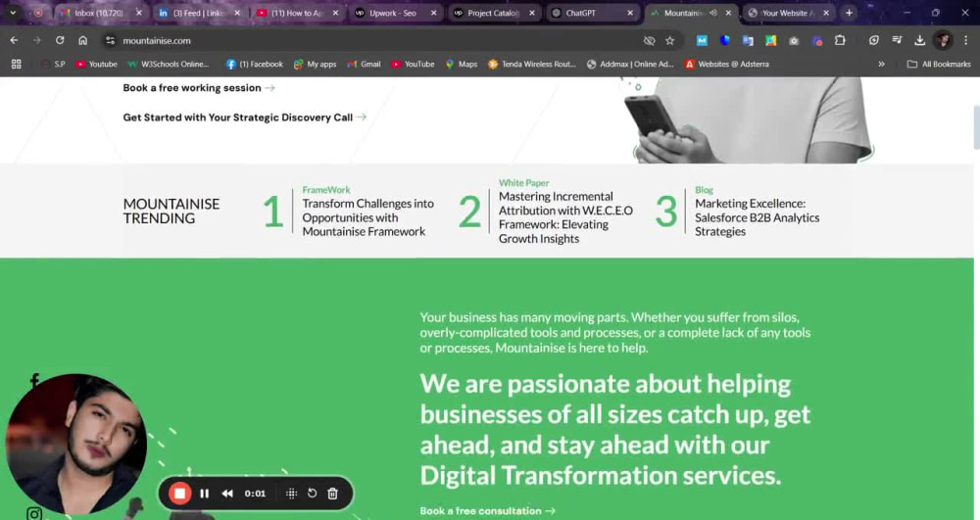Open the camera screenshot extension icon
Screen dimensions: 980x520
point(794,40)
